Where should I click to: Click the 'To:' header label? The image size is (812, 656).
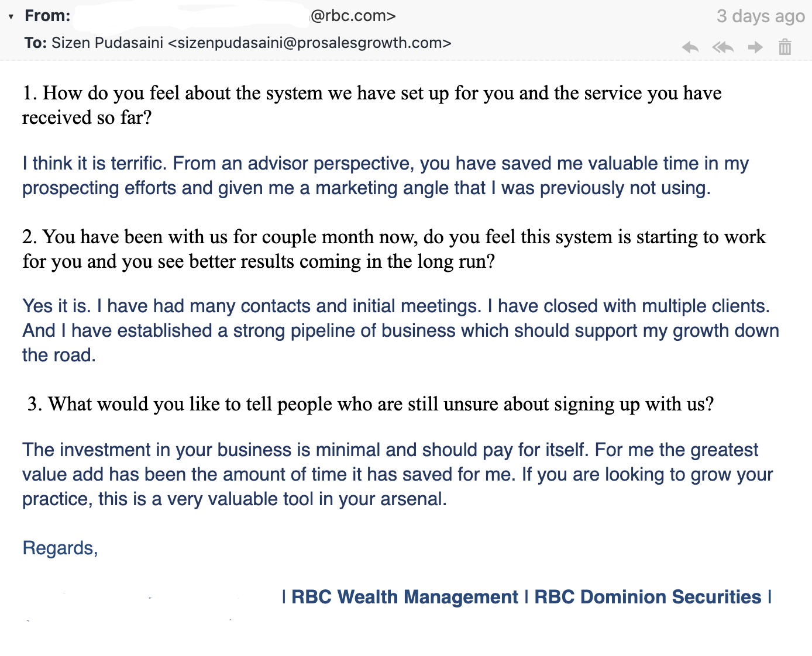(x=36, y=43)
